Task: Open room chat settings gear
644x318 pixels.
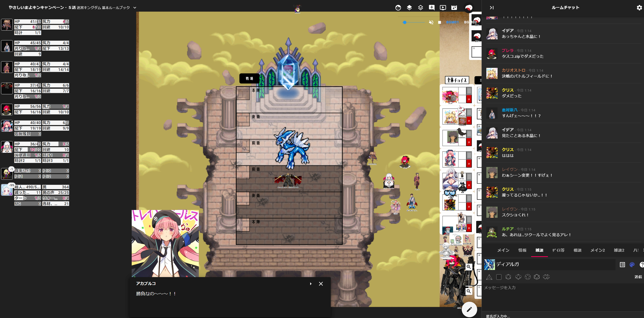Action: point(639,8)
